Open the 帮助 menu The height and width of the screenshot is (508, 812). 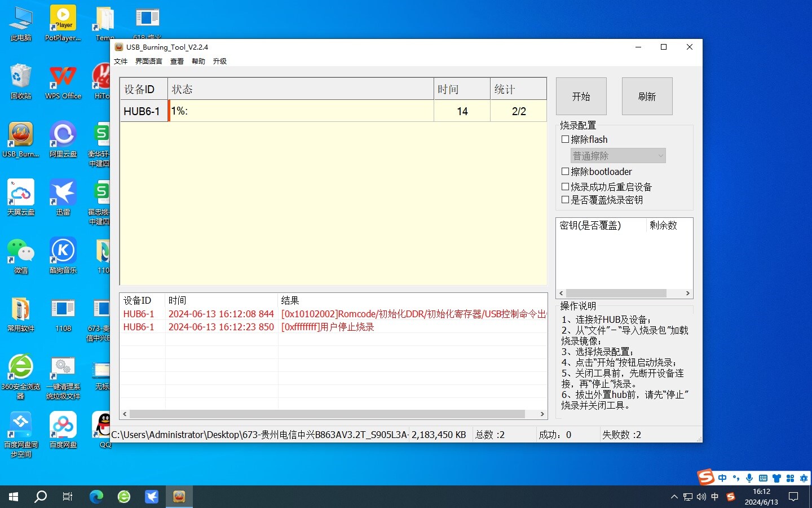tap(198, 61)
